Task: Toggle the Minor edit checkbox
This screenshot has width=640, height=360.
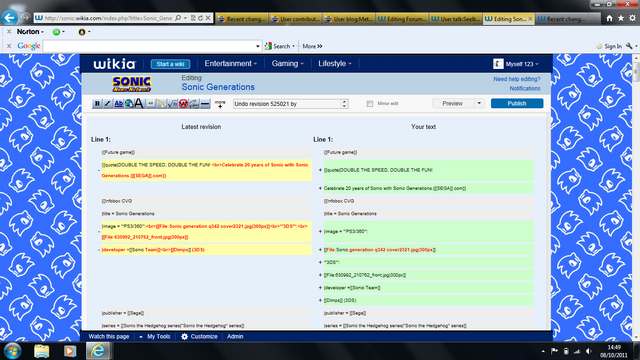Action: 370,104
